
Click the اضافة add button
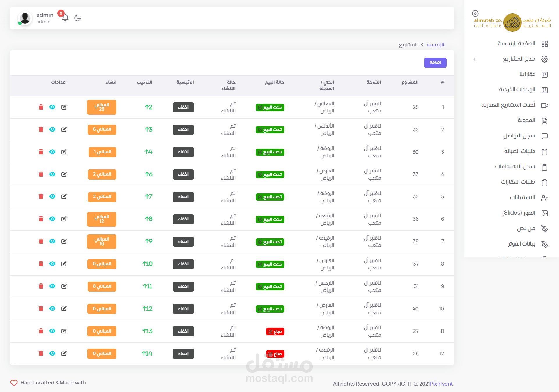pyautogui.click(x=435, y=62)
